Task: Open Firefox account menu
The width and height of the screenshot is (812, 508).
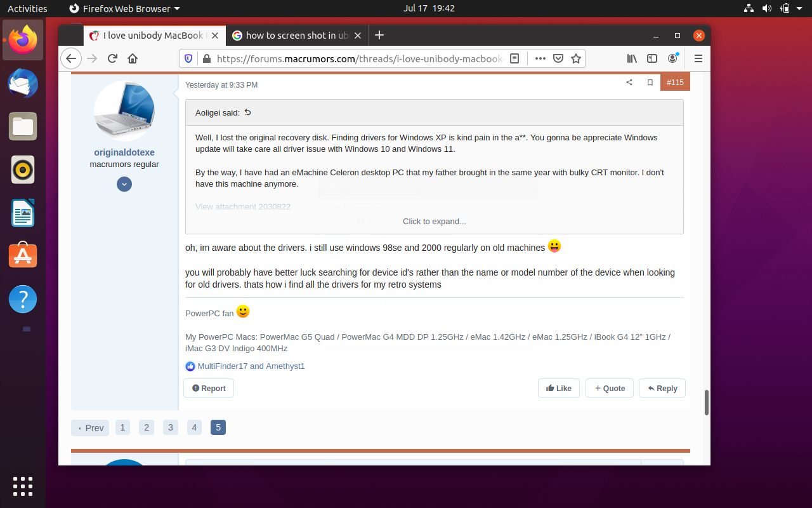Action: (x=672, y=58)
